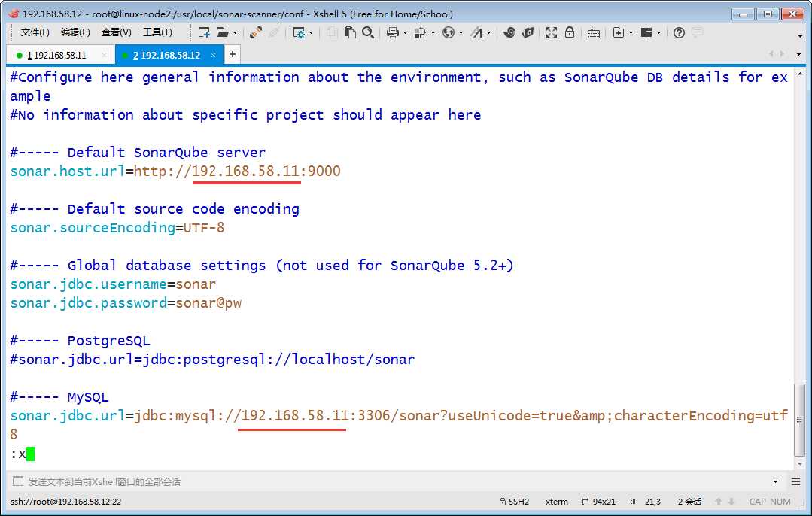
Task: Open the compose bar hamburger menu
Action: pyautogui.click(x=796, y=482)
